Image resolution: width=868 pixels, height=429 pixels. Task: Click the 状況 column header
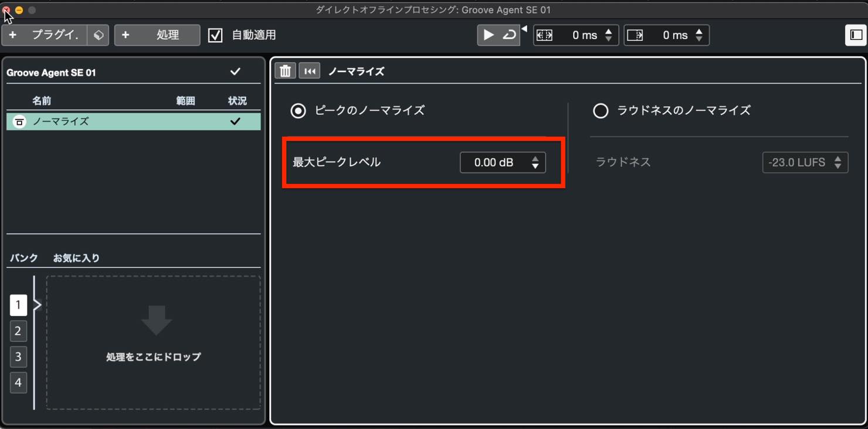point(237,101)
